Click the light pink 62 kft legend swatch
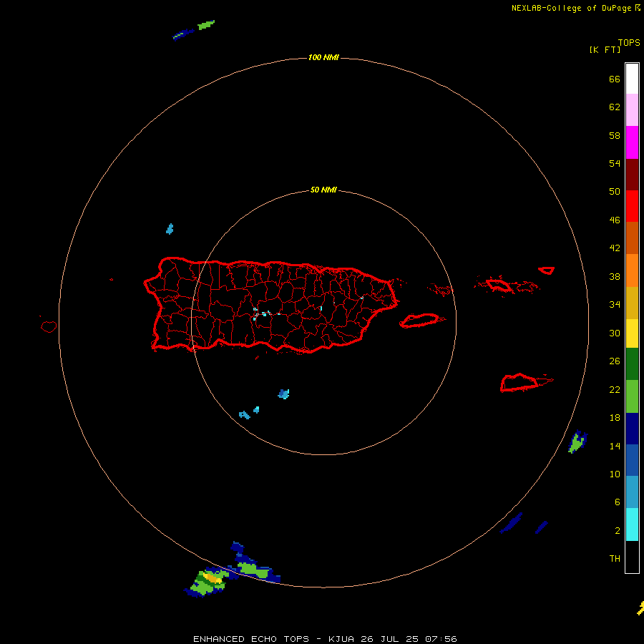Viewport: 644px width, 644px height. 632,110
